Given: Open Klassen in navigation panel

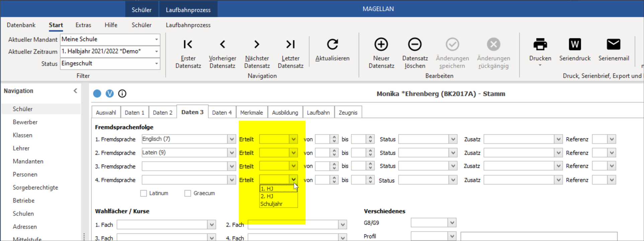Looking at the screenshot, I should click(22, 135).
